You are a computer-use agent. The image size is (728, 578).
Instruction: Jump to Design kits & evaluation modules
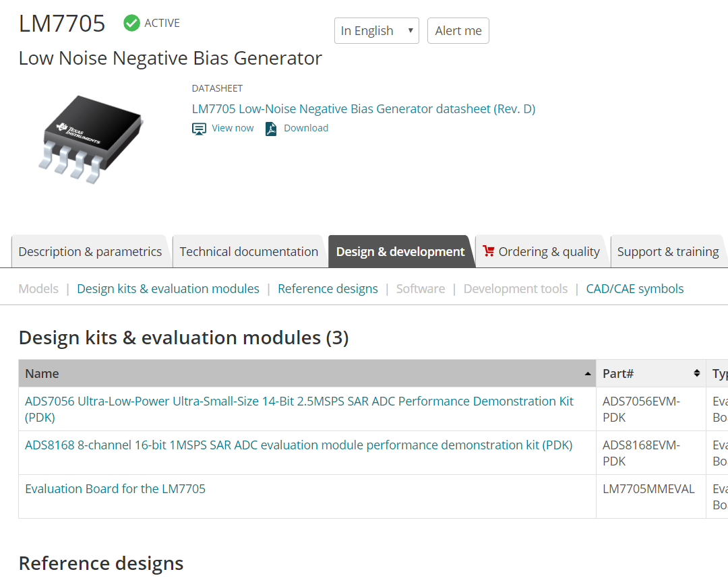tap(168, 288)
